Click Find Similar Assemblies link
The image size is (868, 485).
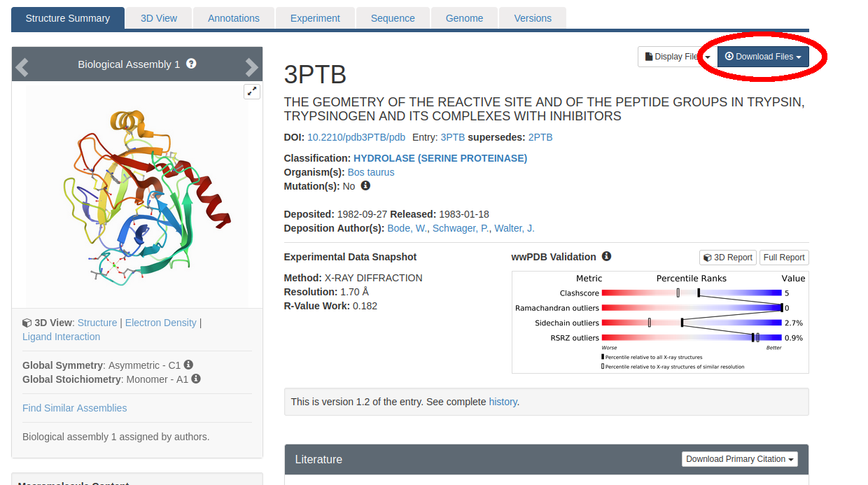(75, 408)
